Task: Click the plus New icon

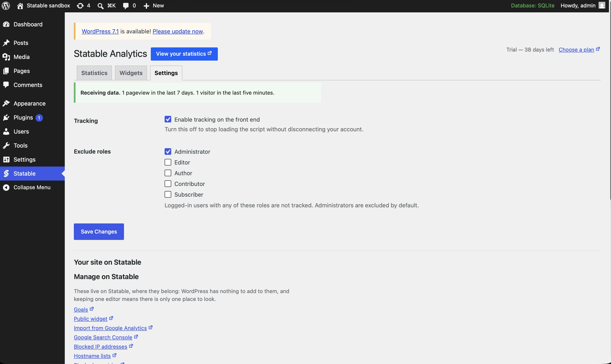Action: tap(146, 6)
